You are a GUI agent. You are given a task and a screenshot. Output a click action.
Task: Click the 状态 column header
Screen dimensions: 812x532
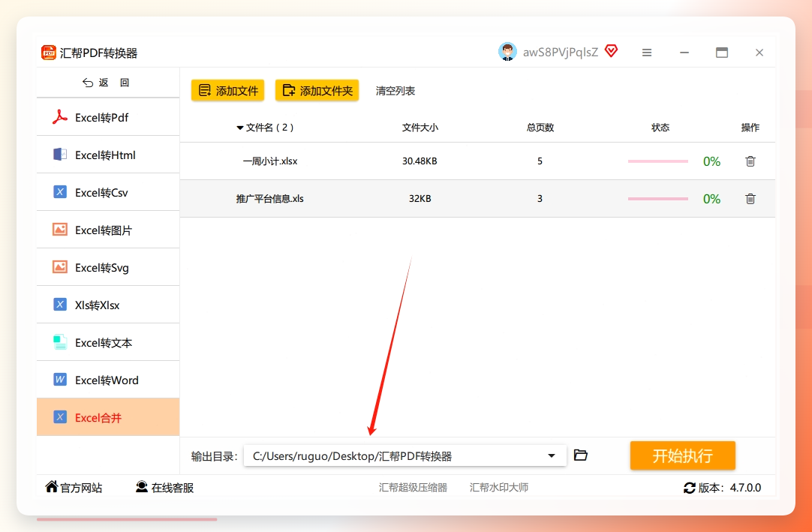[660, 128]
